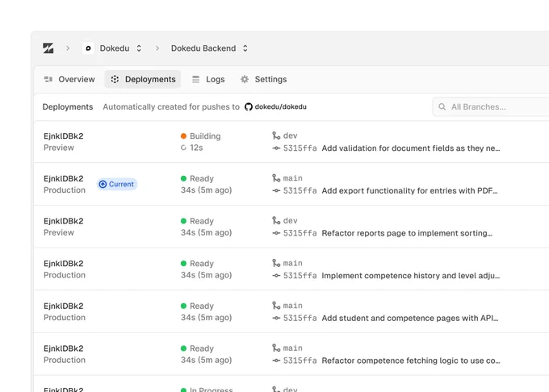Viewport: 549px width, 392px height.
Task: Click the 12s build spinner icon
Action: pyautogui.click(x=183, y=148)
